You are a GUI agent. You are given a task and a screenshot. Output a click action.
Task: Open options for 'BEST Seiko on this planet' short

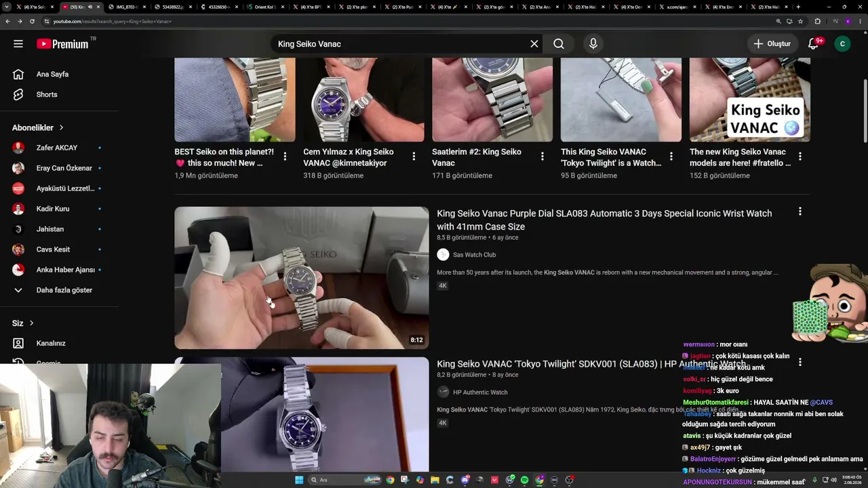285,157
